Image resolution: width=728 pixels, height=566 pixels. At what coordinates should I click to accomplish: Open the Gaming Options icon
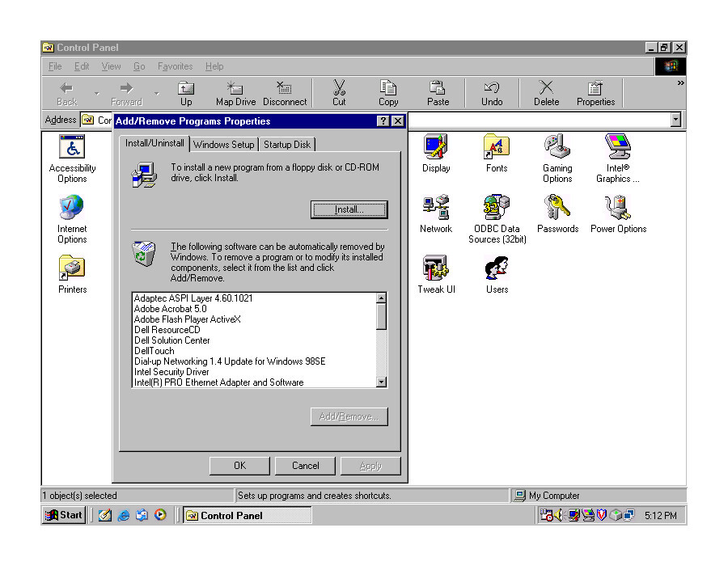click(557, 158)
